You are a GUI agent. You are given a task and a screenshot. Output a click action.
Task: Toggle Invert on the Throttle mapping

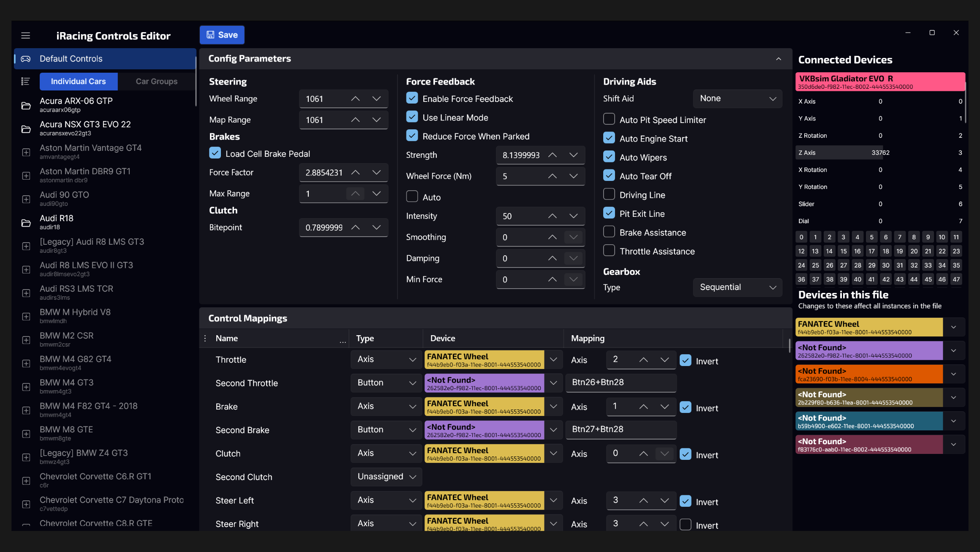pos(685,361)
